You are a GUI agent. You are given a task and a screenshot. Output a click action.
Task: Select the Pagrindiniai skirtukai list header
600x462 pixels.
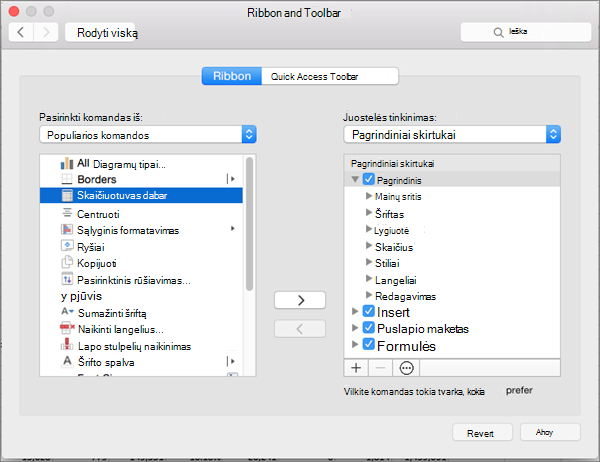(452, 163)
